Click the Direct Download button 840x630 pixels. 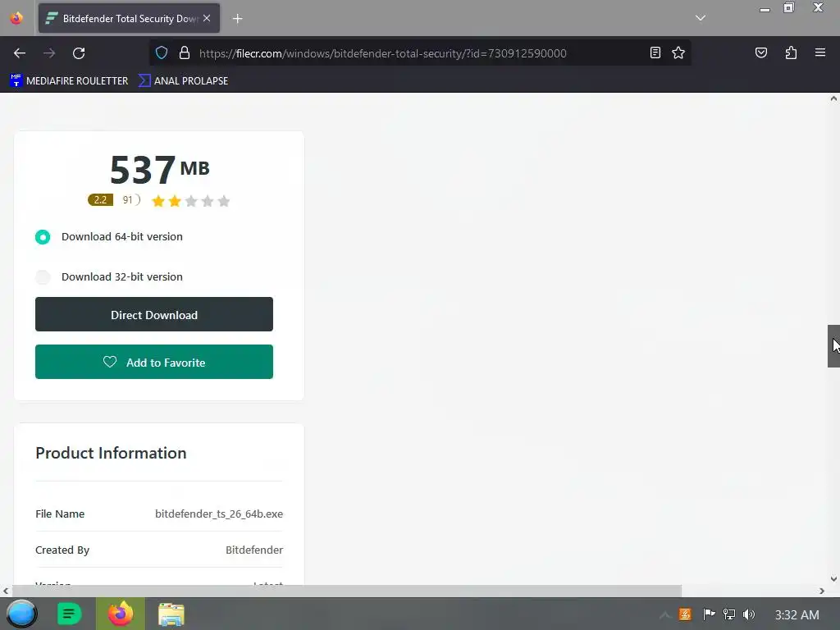pyautogui.click(x=154, y=314)
